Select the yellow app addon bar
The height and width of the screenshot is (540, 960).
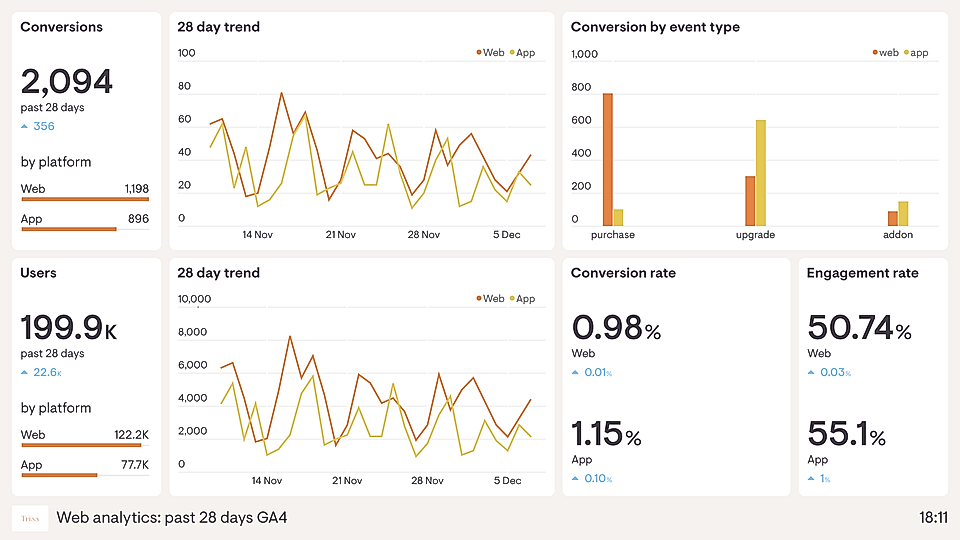click(903, 214)
